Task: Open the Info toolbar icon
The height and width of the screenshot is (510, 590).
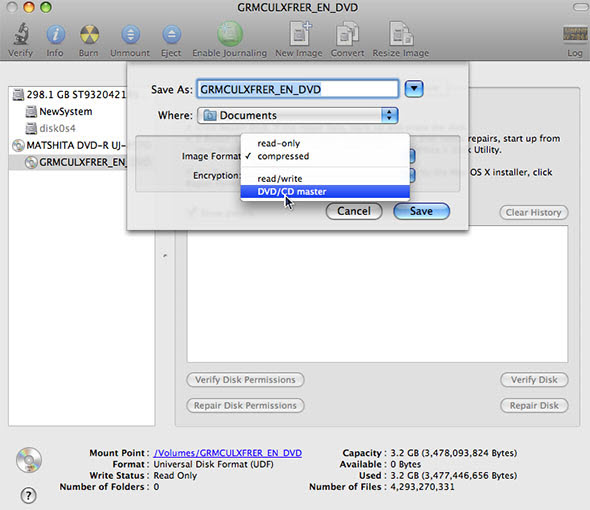Action: [55, 34]
